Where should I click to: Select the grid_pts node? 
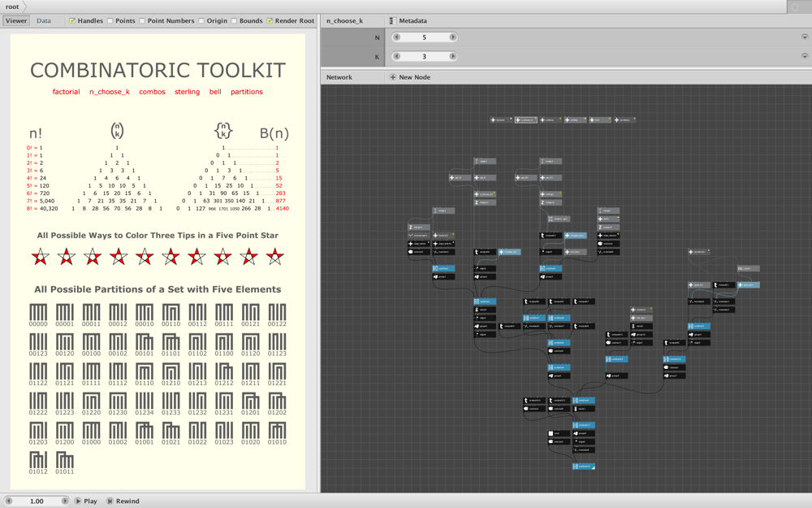[x=749, y=284]
